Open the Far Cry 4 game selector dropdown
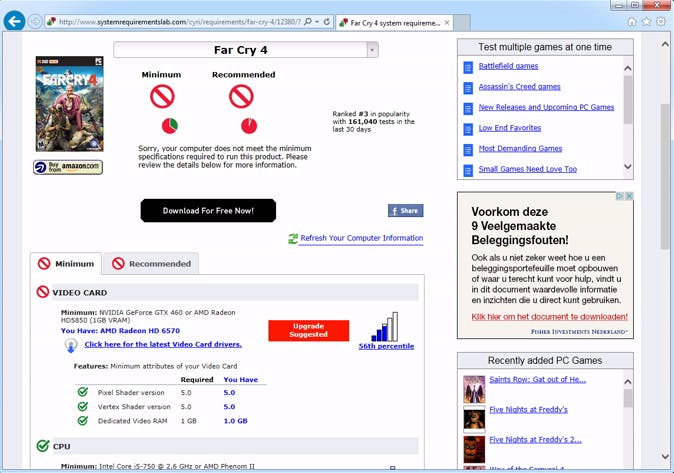This screenshot has width=674, height=473. click(x=372, y=50)
